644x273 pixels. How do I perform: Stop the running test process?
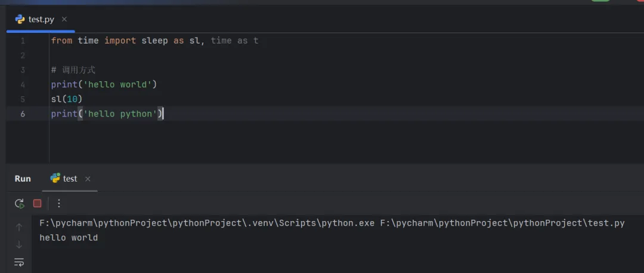[37, 204]
